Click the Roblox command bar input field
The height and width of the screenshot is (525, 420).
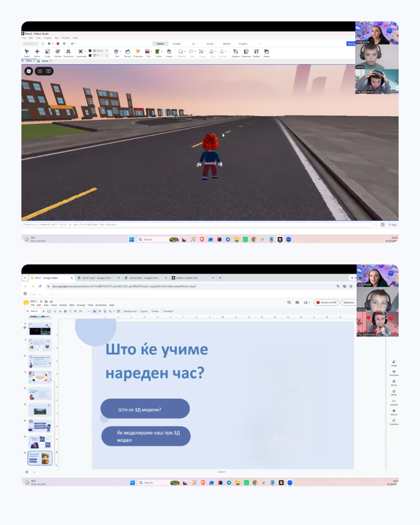click(x=197, y=224)
